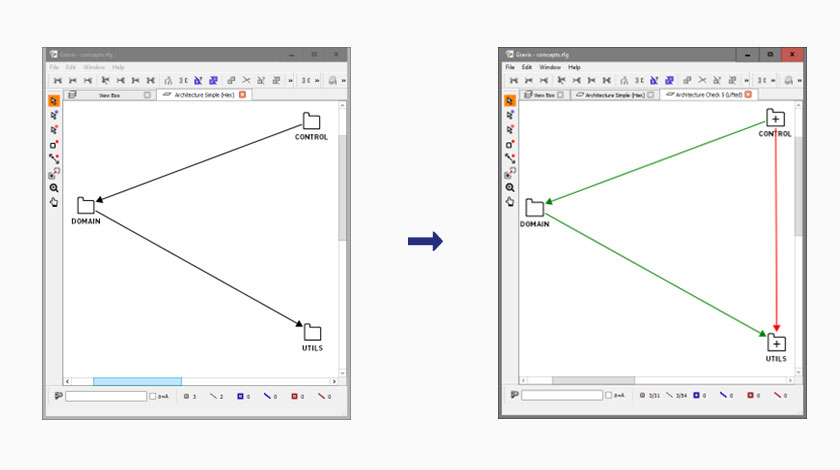The width and height of the screenshot is (840, 470).
Task: Toggle the a=A case checkbox in left window
Action: (152, 396)
